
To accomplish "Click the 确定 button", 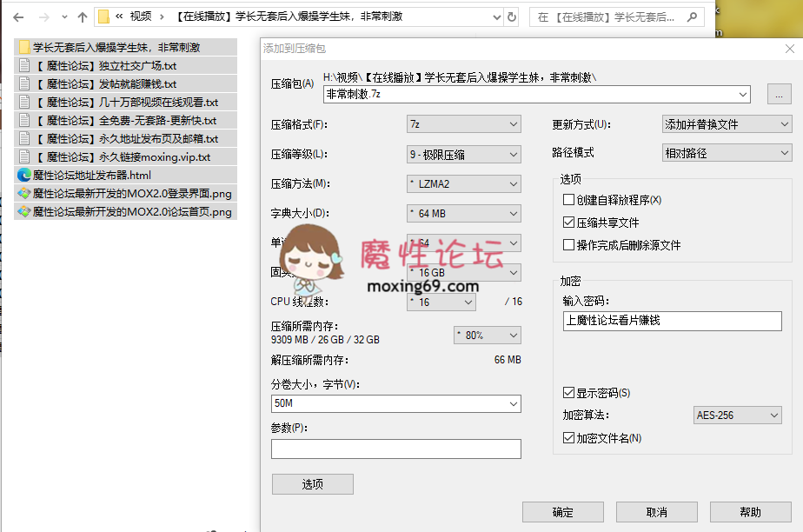I will click(563, 512).
